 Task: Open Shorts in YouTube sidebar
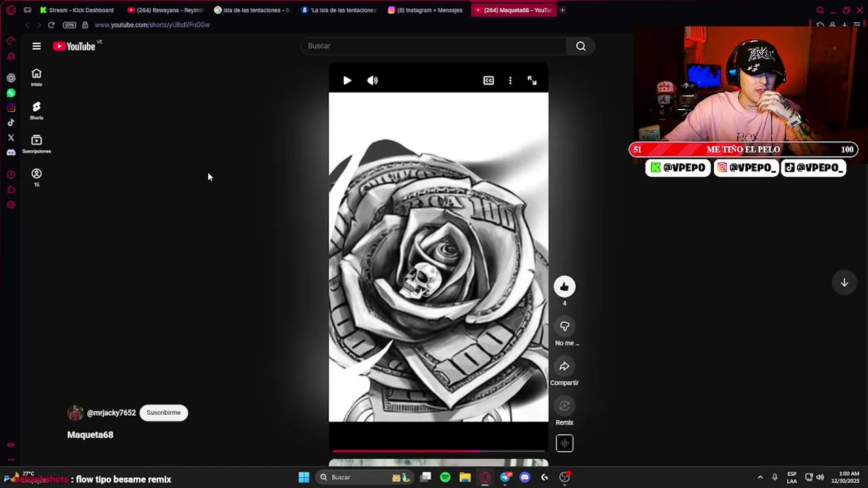point(37,110)
